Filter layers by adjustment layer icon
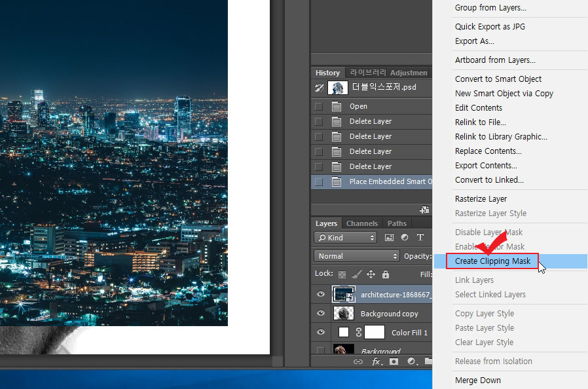The image size is (588, 389). coord(405,238)
